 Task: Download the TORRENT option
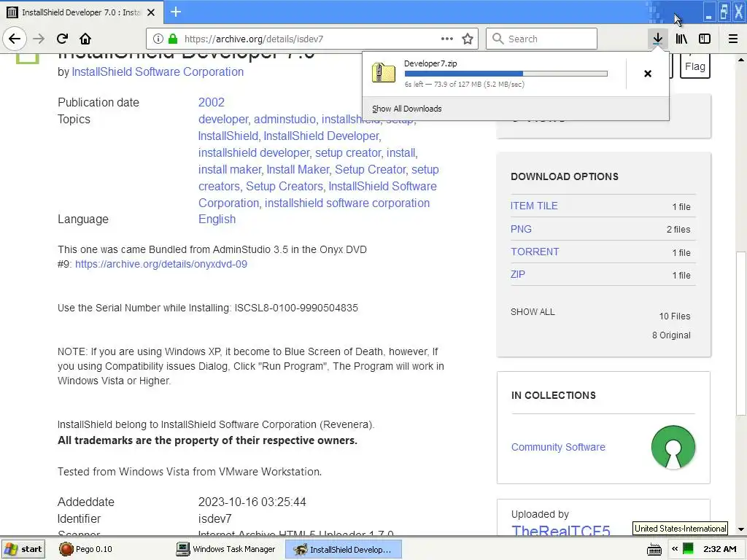click(535, 252)
